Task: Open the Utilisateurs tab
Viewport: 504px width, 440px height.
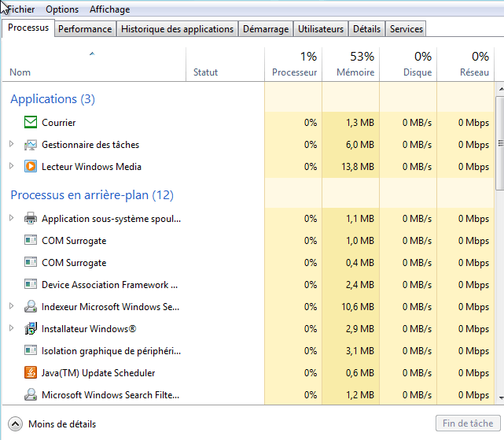Action: [x=321, y=29]
